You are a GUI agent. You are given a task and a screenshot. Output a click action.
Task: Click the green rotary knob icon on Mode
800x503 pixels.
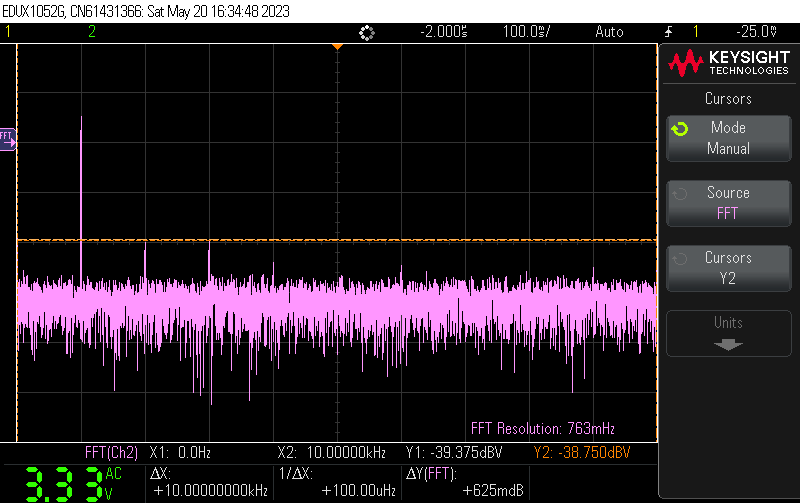point(680,129)
